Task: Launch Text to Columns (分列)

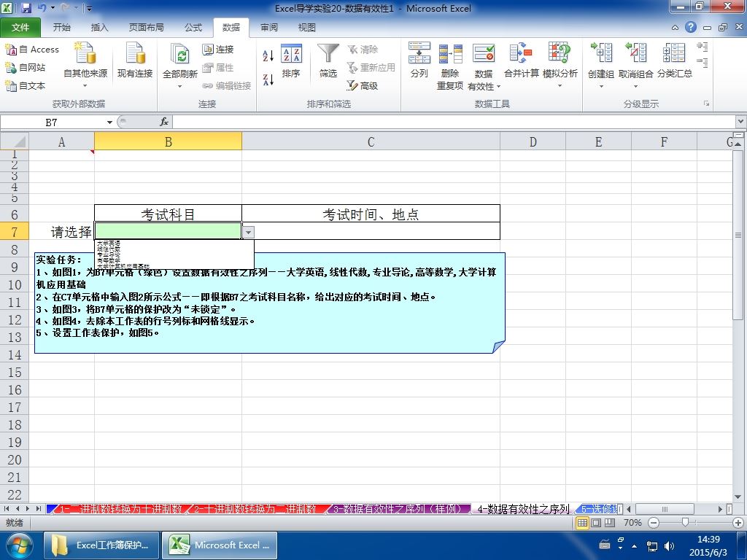Action: point(419,61)
